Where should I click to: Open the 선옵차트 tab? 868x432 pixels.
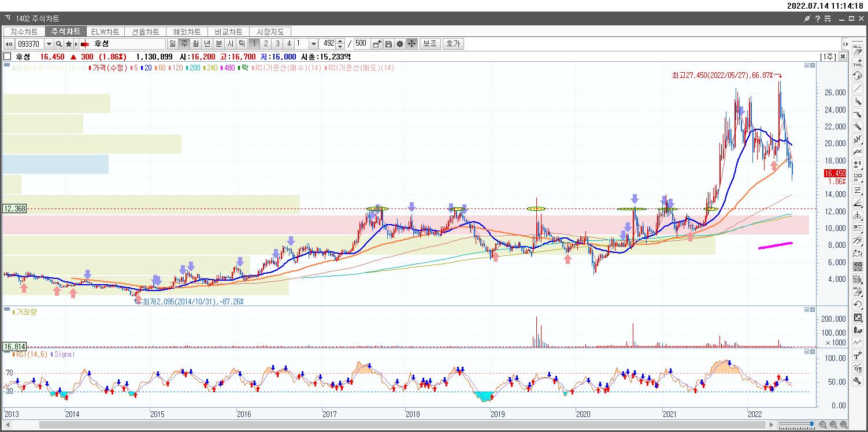pyautogui.click(x=145, y=32)
